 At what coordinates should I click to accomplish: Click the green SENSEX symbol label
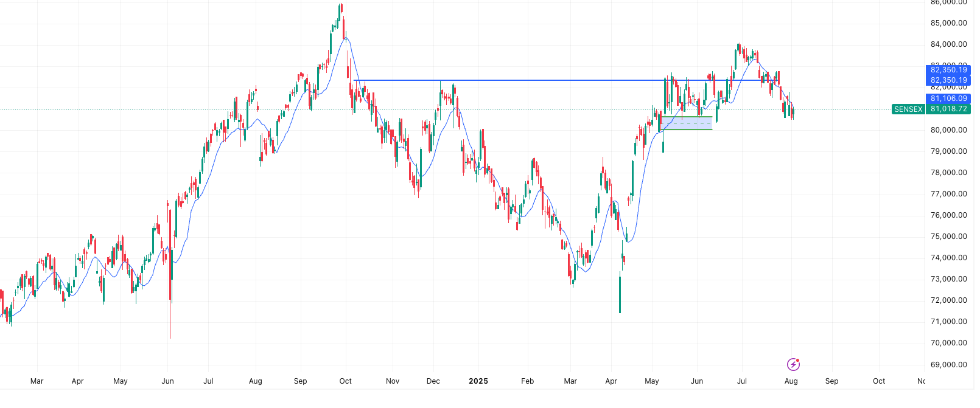pos(908,109)
